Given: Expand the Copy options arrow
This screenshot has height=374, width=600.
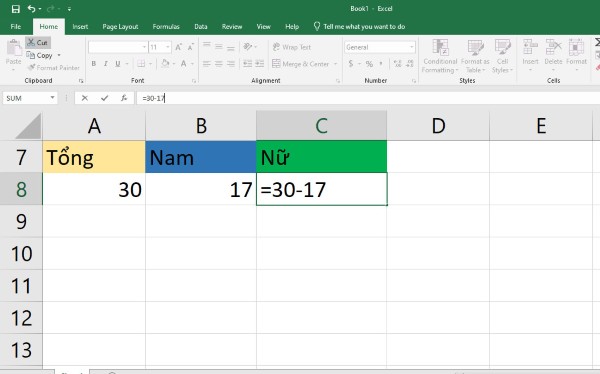Looking at the screenshot, I should tap(59, 56).
